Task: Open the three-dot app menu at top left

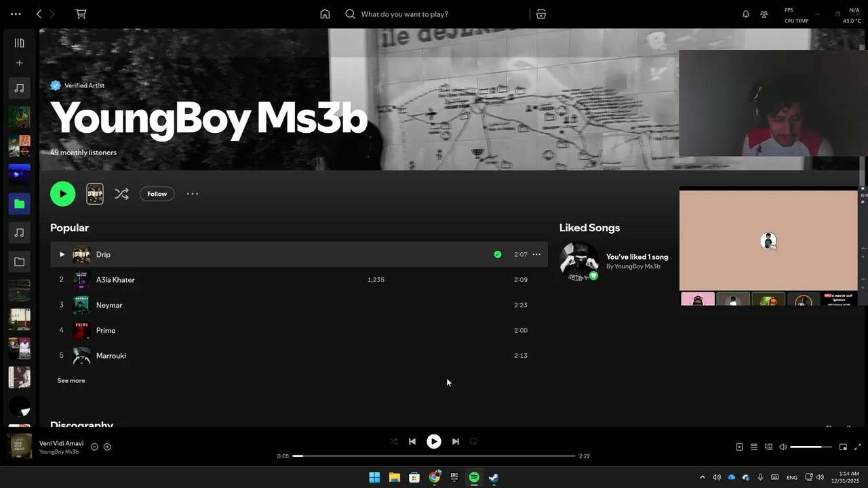Action: (x=16, y=14)
